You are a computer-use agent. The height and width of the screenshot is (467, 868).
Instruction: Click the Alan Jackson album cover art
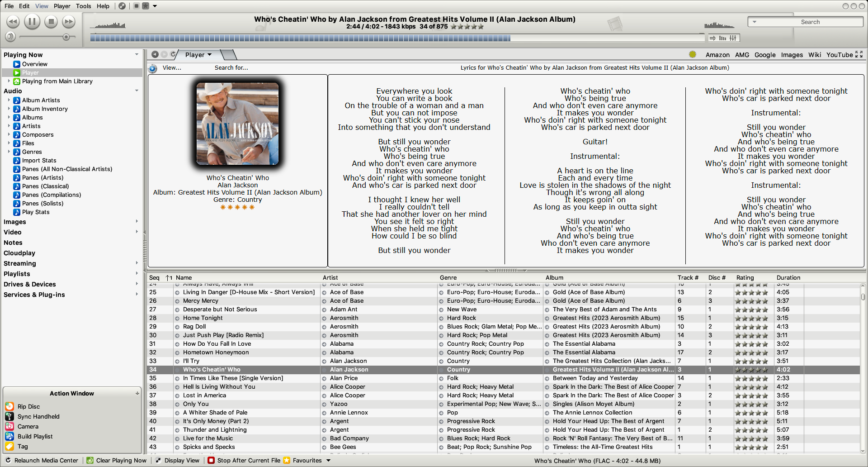coord(237,124)
